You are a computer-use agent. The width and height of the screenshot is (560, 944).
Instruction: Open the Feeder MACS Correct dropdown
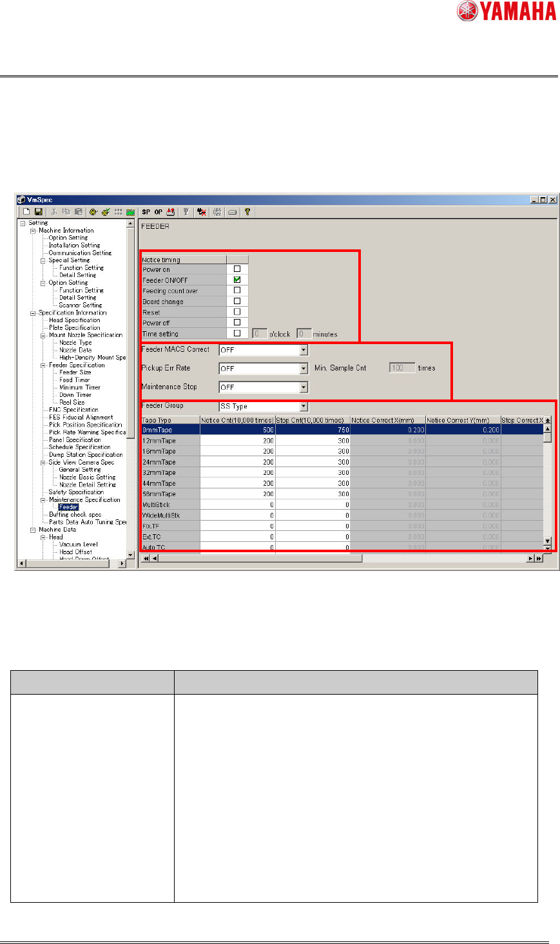(304, 350)
